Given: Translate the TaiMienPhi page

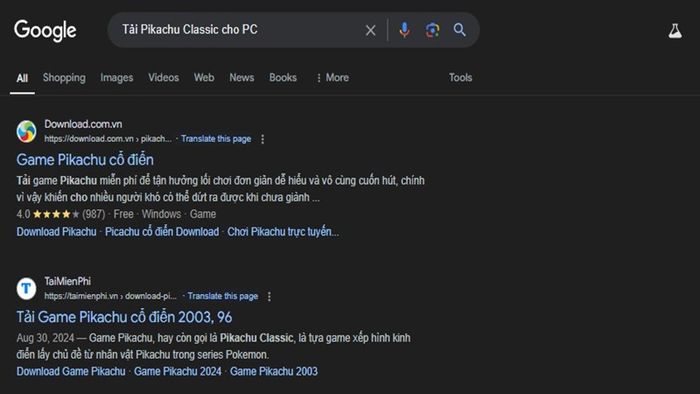Looking at the screenshot, I should point(223,296).
